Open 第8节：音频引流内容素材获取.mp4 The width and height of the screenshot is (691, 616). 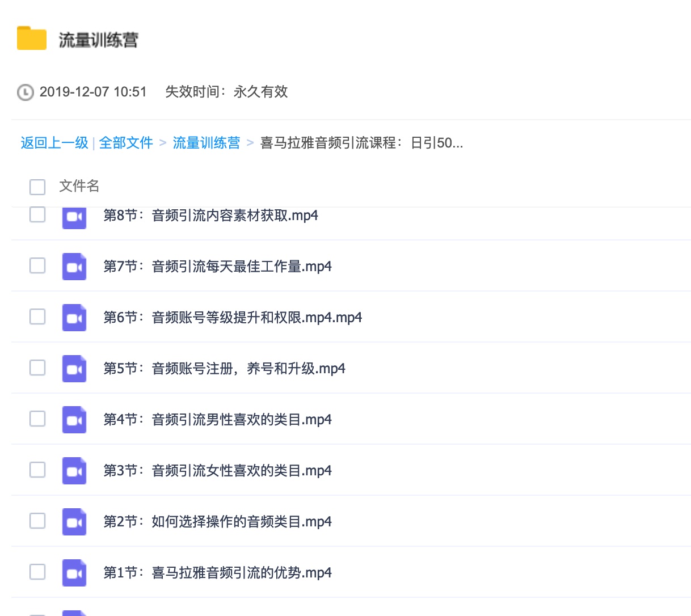coord(210,216)
